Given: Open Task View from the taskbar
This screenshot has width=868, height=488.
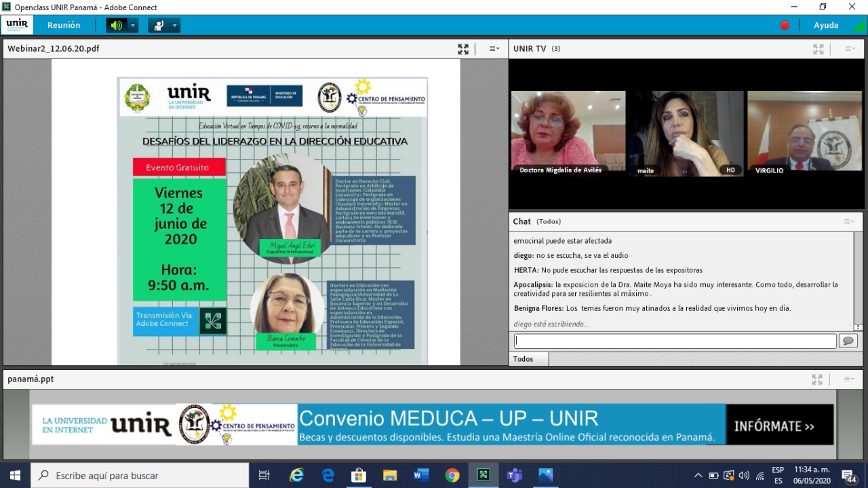Looking at the screenshot, I should [x=264, y=476].
